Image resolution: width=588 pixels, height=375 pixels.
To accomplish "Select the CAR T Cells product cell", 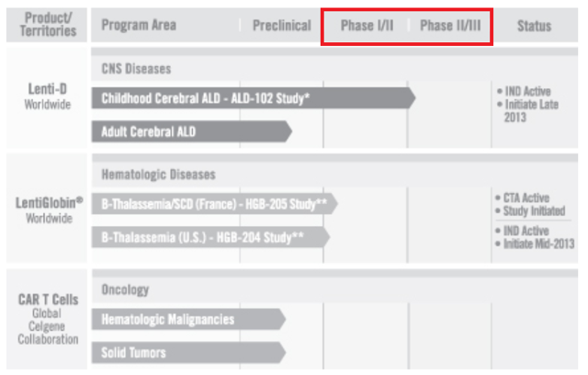I will click(x=47, y=319).
